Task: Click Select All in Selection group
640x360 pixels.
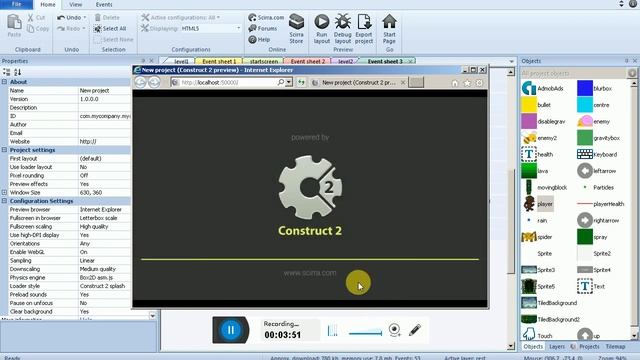Action: (x=110, y=29)
